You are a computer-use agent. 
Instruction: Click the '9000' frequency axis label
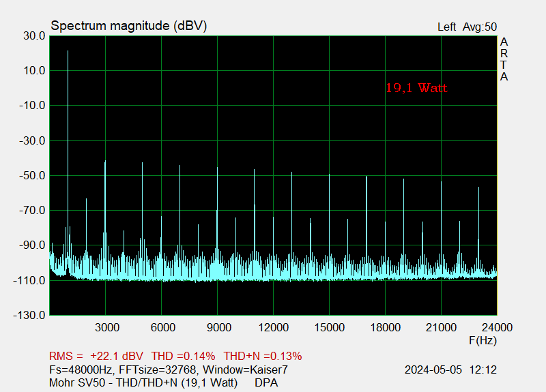click(218, 328)
